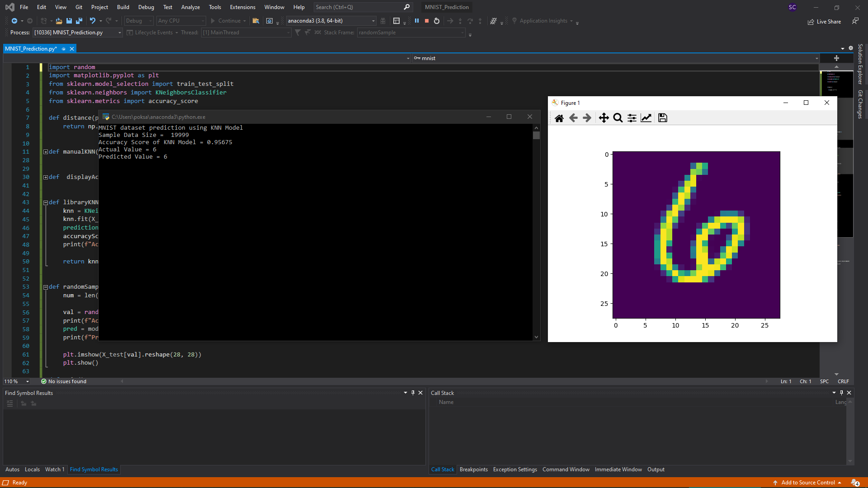The width and height of the screenshot is (868, 488).
Task: Collapse the libraryKNN function
Action: [x=46, y=202]
